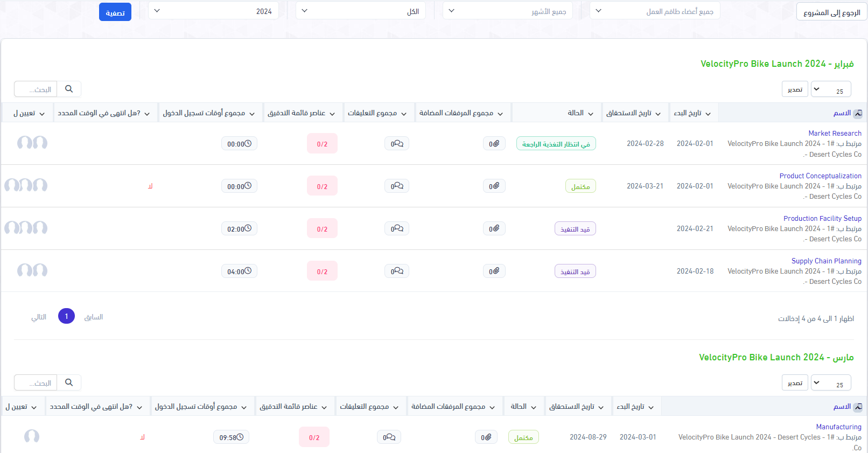Click the 09:58 time log badge for Manufacturing
The height and width of the screenshot is (453, 868).
coord(231,437)
